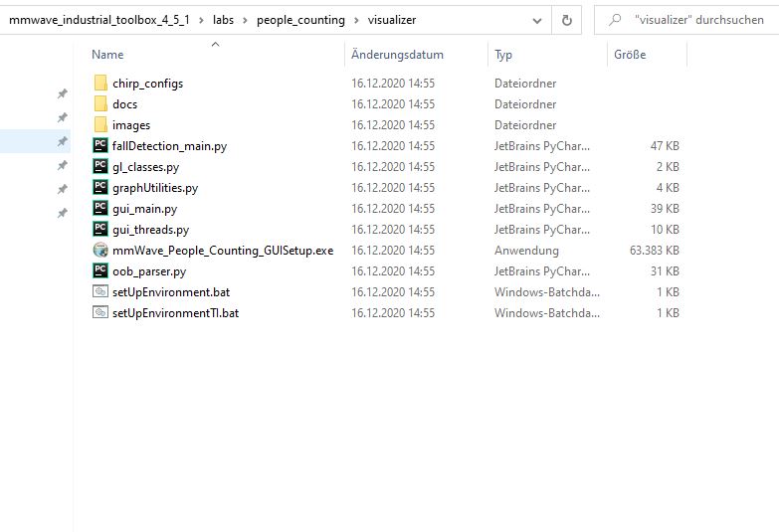The image size is (779, 532).
Task: Click the 31 KB size value
Action: click(x=665, y=271)
